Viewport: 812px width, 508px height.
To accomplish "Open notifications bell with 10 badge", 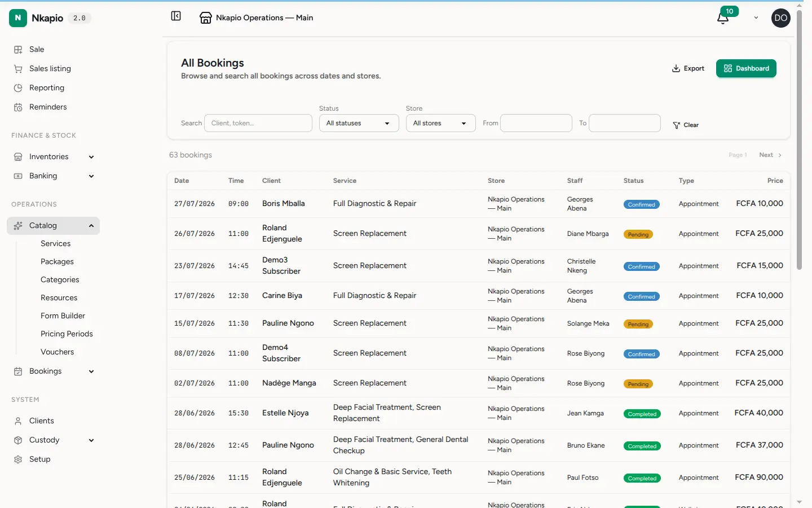I will (x=723, y=18).
